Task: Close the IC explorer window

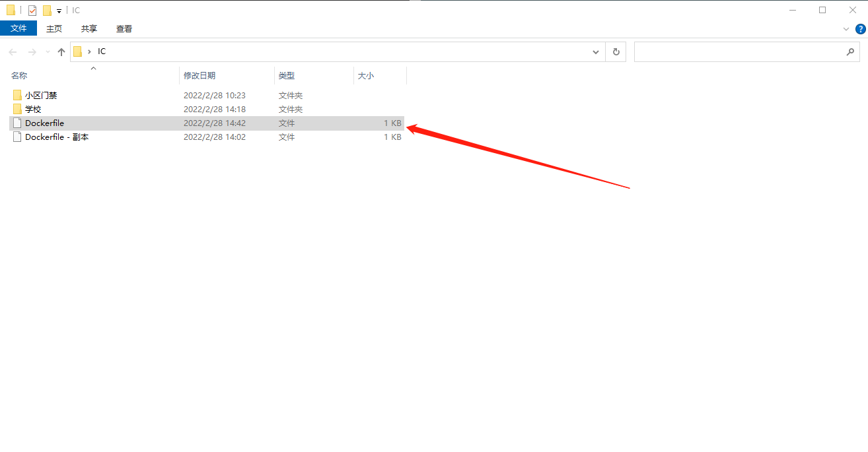Action: coord(853,10)
